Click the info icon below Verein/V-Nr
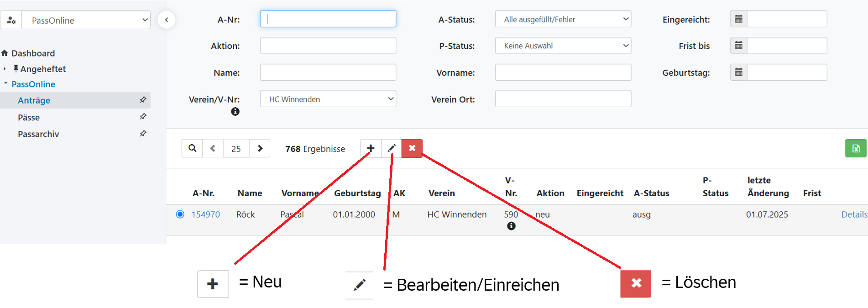 pyautogui.click(x=235, y=111)
